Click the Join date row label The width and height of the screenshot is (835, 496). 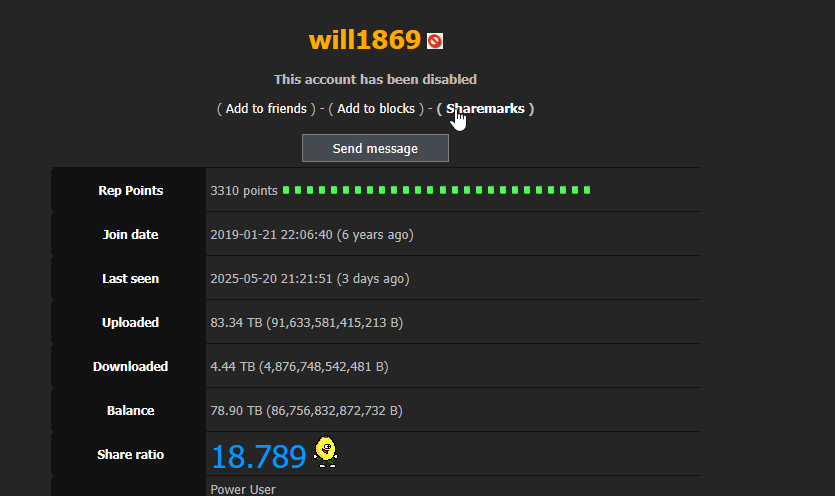point(130,234)
